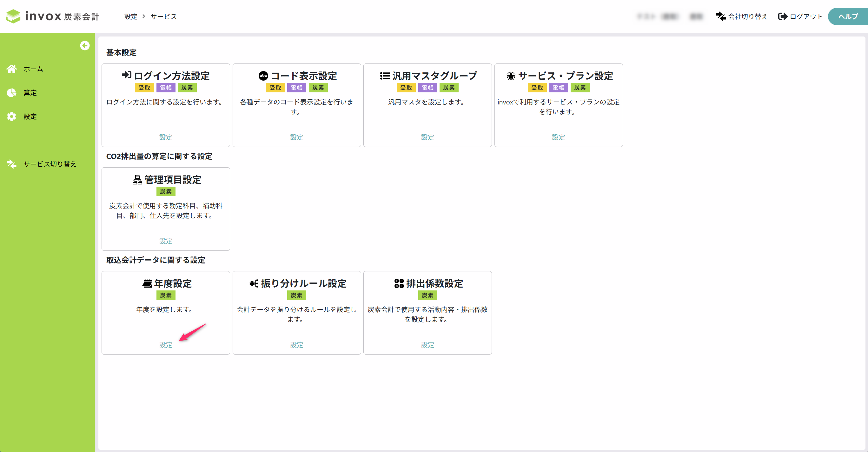The width and height of the screenshot is (868, 452).
Task: Open 設定 link under サービス・プラン設定
Action: [x=558, y=137]
